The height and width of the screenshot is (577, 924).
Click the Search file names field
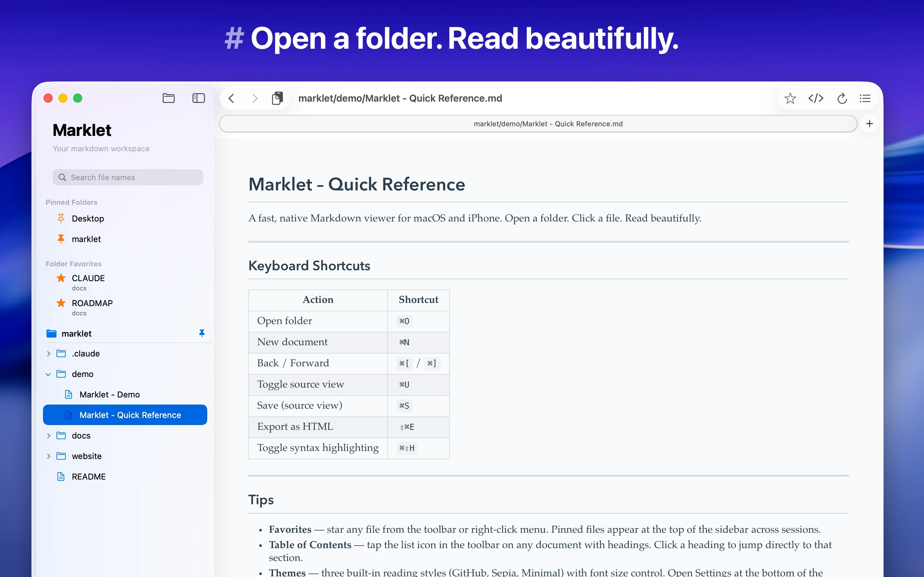(x=128, y=178)
